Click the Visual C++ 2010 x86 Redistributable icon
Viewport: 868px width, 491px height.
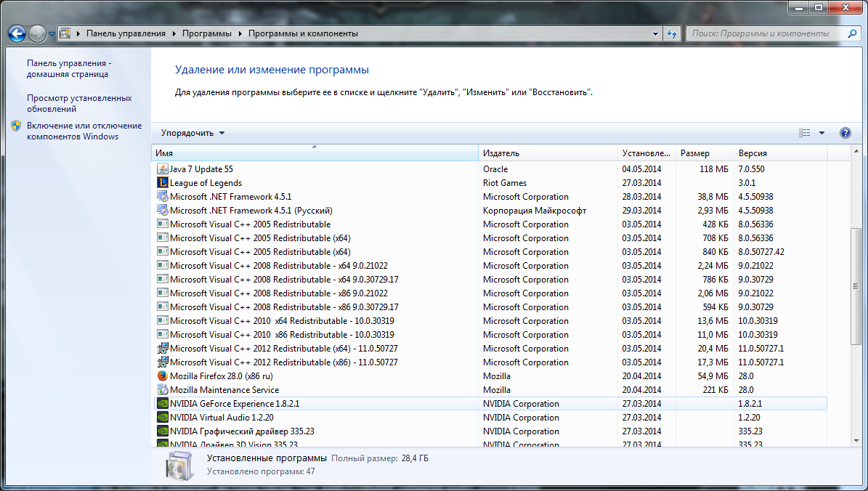(162, 334)
